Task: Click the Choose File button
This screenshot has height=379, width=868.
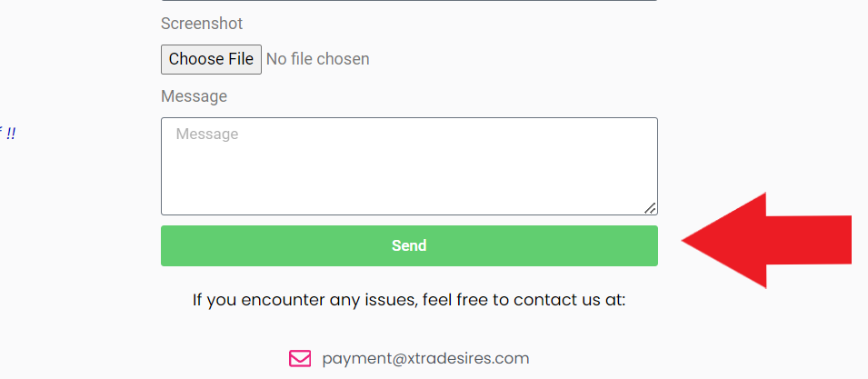Action: [211, 59]
